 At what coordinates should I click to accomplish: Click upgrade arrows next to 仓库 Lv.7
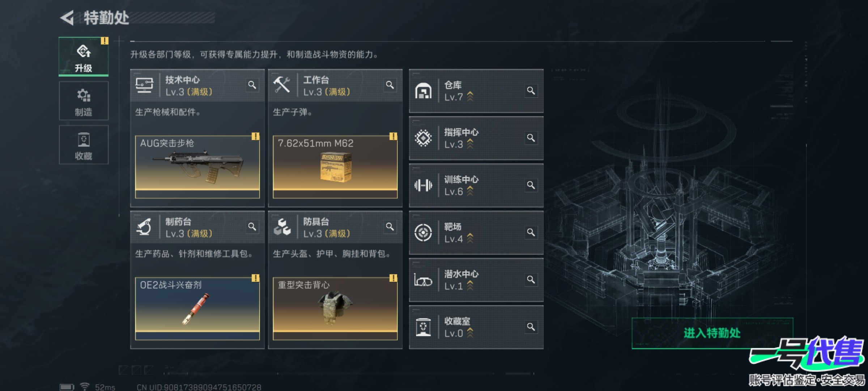pyautogui.click(x=470, y=97)
